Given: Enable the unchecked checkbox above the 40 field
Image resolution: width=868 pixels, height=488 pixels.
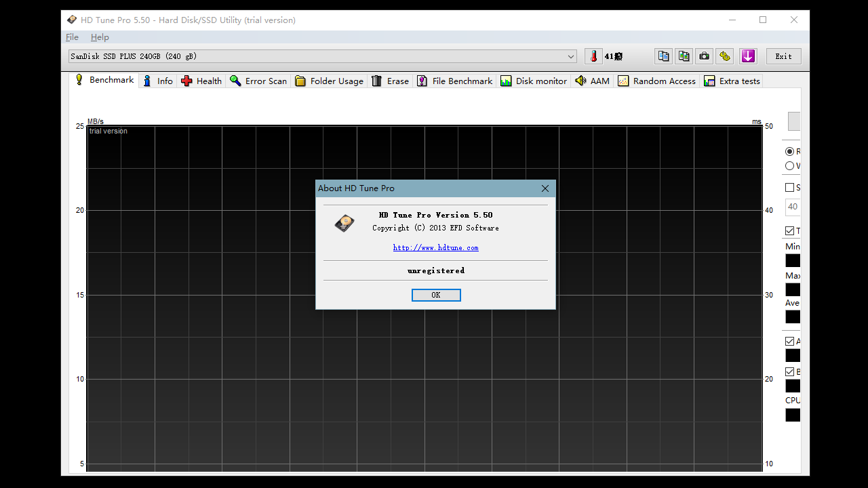Looking at the screenshot, I should tap(789, 188).
